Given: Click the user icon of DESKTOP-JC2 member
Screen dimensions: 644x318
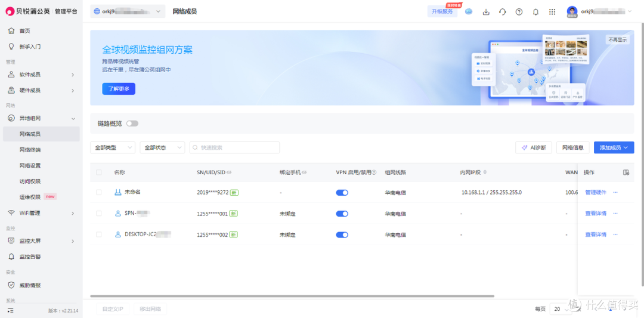Looking at the screenshot, I should point(118,234).
